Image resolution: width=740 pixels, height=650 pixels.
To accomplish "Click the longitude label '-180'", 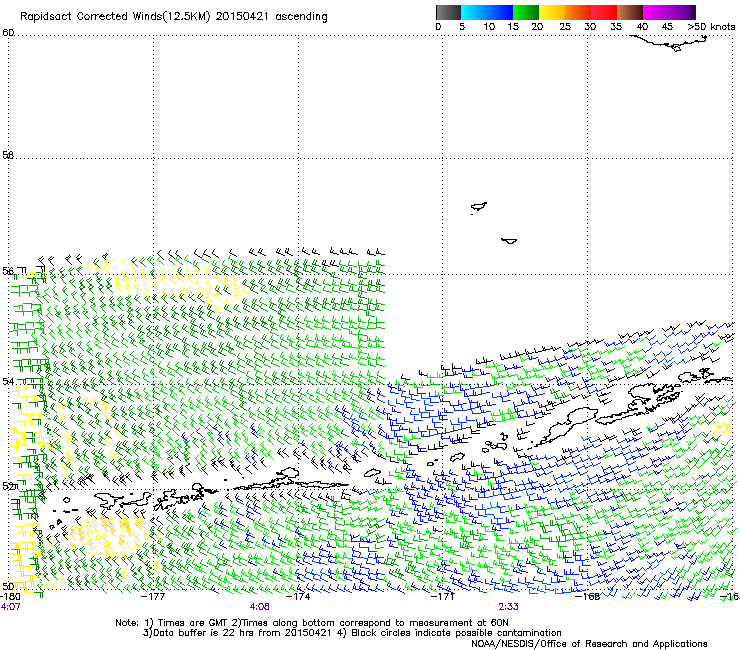I will 9,596.
